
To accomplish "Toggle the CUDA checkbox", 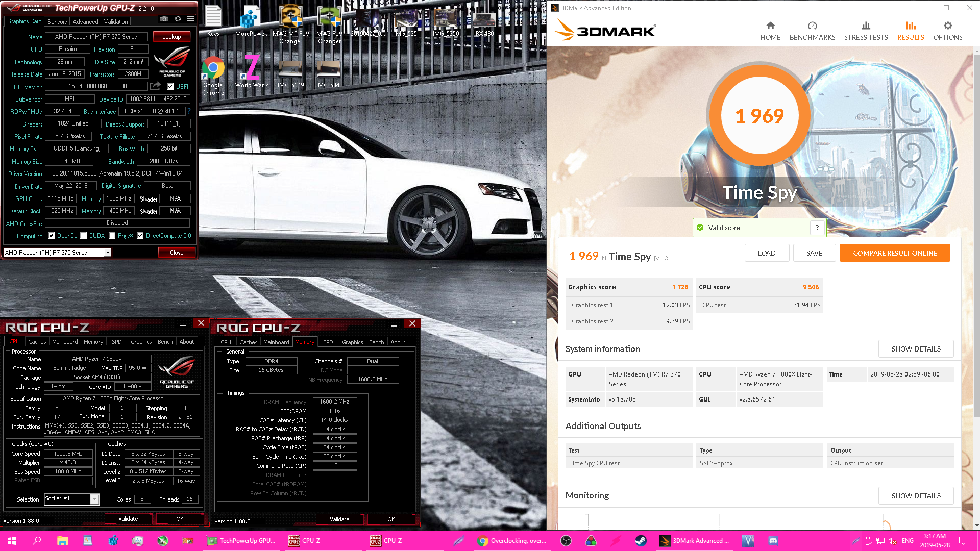I will pyautogui.click(x=84, y=236).
